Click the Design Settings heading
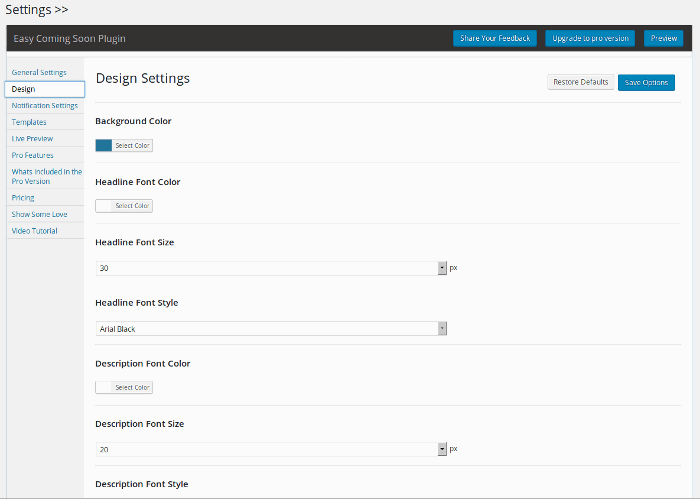Viewport: 700px width, 499px height. (x=143, y=79)
